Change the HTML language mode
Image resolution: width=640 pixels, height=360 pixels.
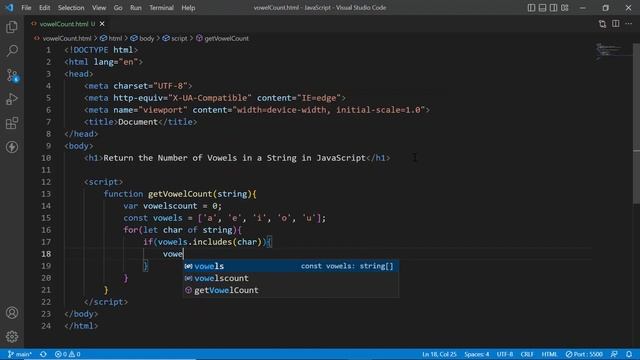(x=549, y=354)
